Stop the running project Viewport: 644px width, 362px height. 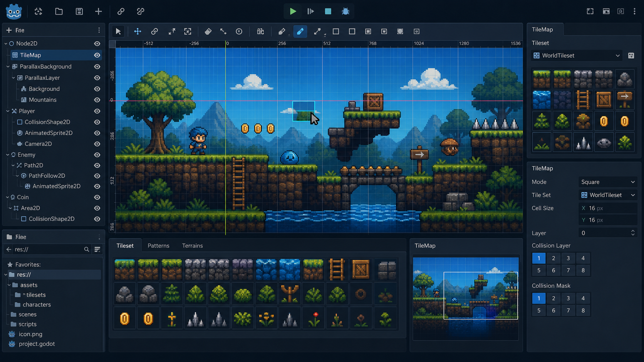tap(328, 11)
